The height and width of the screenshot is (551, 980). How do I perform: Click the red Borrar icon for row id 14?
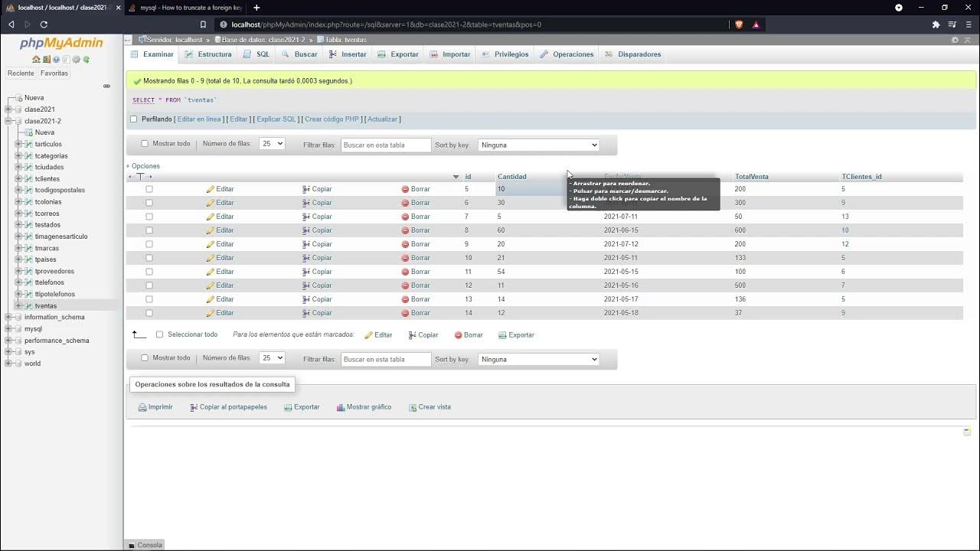[x=406, y=313]
